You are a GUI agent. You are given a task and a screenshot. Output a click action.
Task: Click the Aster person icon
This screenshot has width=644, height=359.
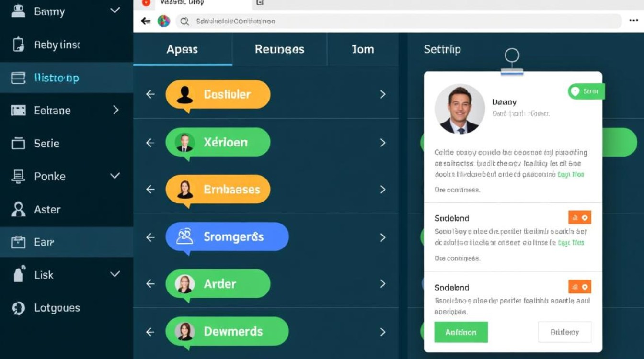pyautogui.click(x=18, y=209)
